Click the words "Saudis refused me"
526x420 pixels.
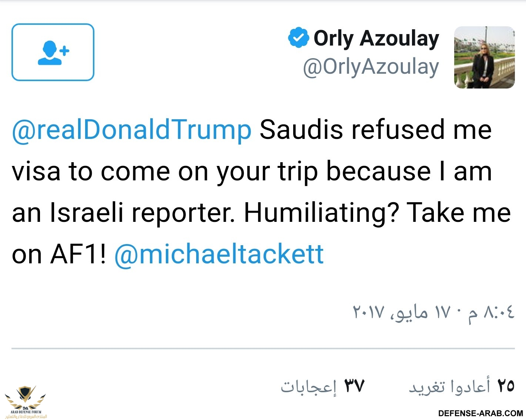375,130
